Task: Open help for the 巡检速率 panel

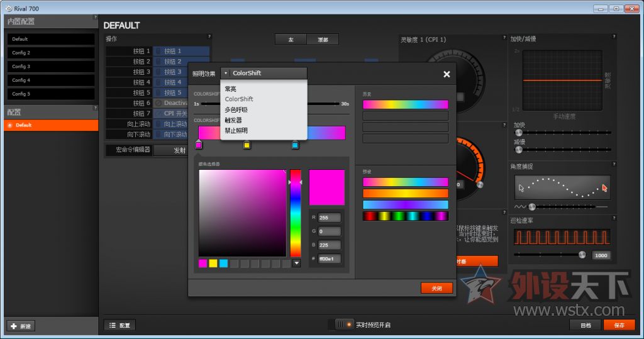Action: tap(614, 218)
